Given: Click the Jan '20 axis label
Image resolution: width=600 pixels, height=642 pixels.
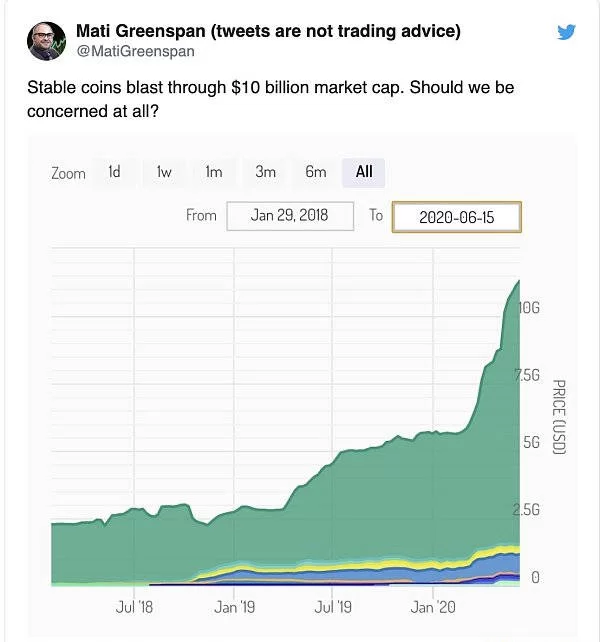Looking at the screenshot, I should 435,606.
